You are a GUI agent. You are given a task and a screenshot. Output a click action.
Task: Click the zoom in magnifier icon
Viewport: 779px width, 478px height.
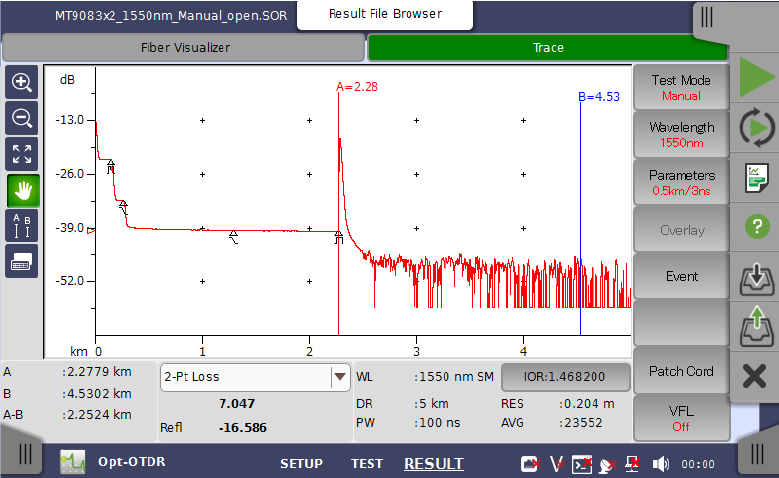pos(21,83)
